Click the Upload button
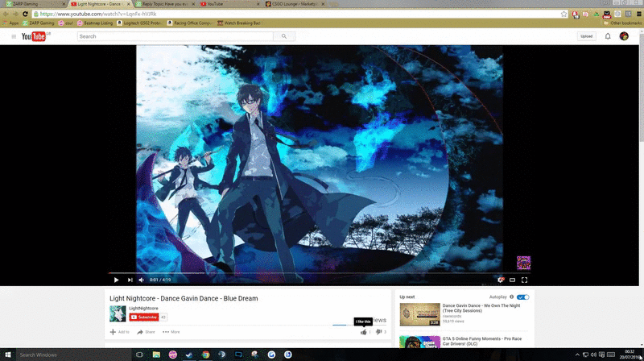This screenshot has width=644, height=361. pyautogui.click(x=587, y=36)
